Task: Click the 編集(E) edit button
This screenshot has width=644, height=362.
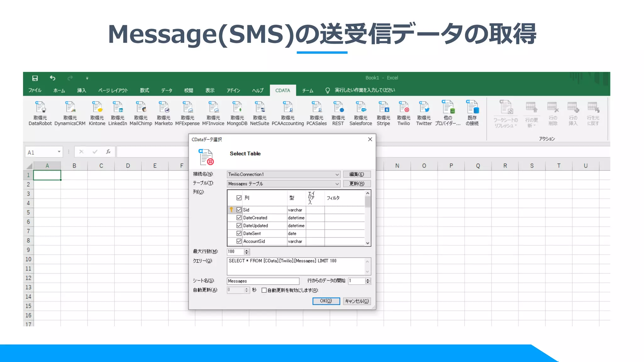Action: 357,174
